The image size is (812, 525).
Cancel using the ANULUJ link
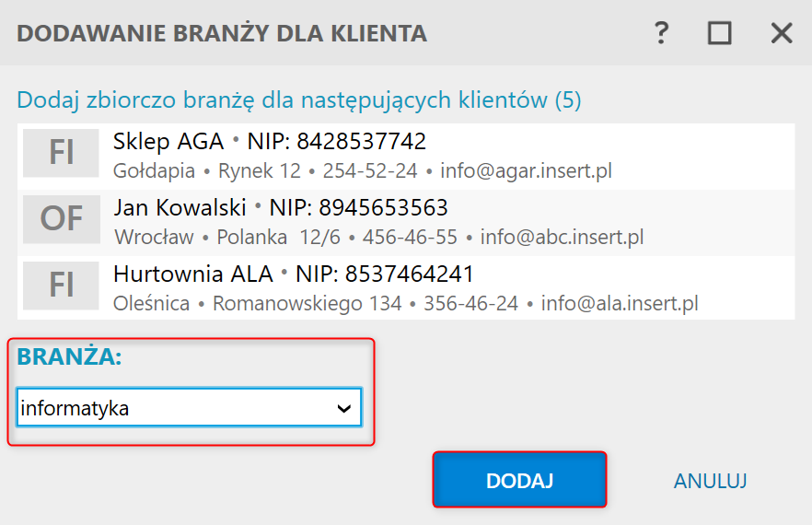click(710, 481)
